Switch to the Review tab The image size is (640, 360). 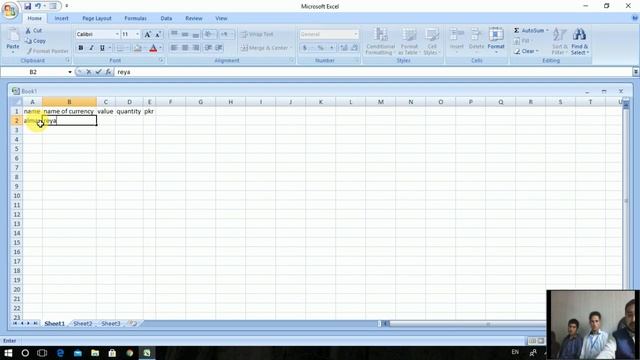194,18
